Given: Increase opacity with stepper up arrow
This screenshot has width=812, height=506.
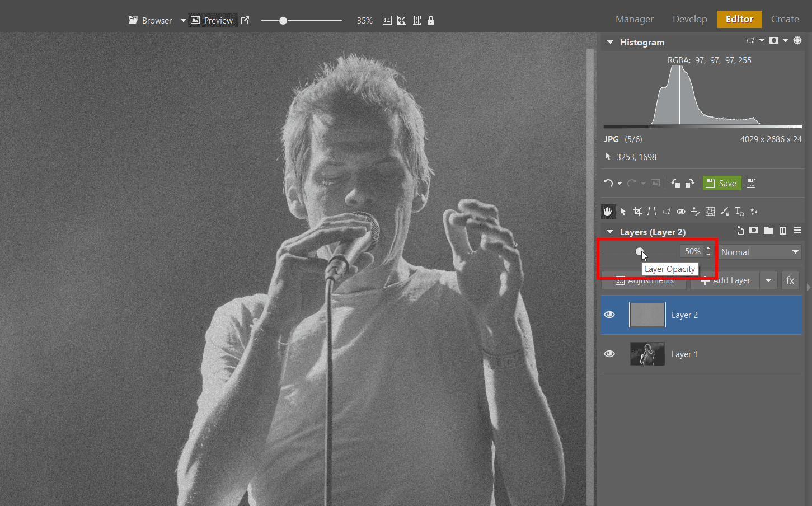Looking at the screenshot, I should click(x=708, y=248).
